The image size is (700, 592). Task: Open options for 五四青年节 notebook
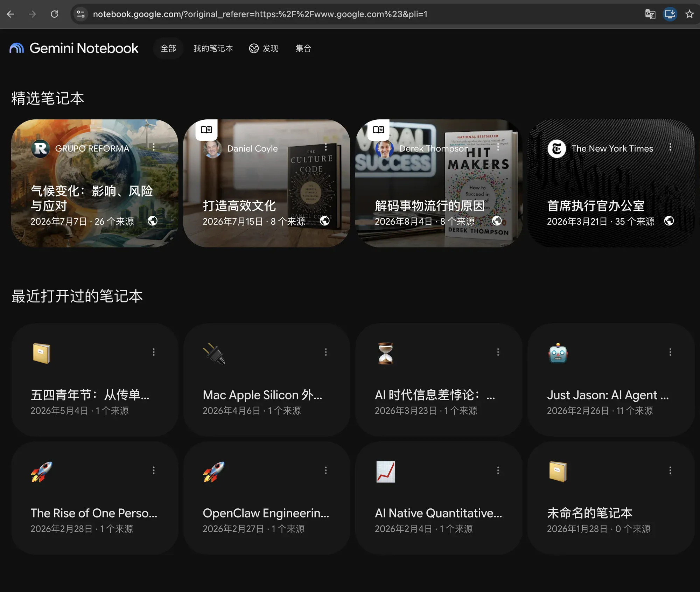154,352
